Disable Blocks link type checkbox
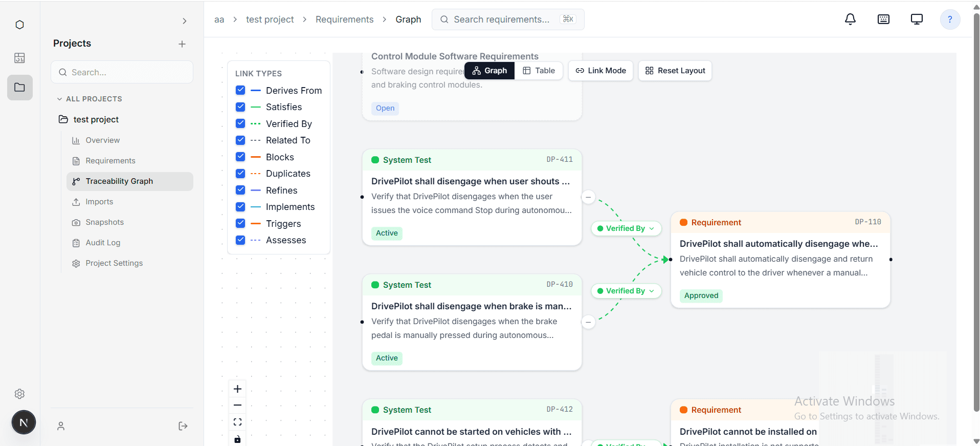980x446 pixels. (x=240, y=157)
